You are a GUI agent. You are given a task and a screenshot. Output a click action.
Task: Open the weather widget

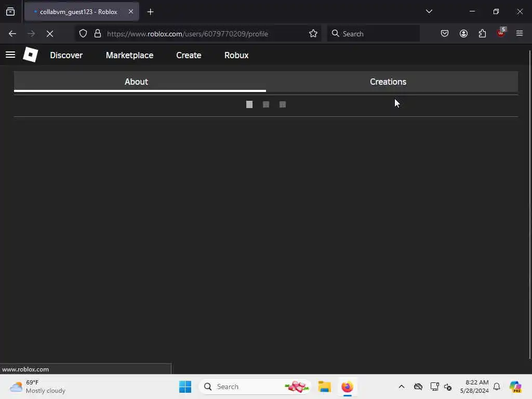point(37,387)
